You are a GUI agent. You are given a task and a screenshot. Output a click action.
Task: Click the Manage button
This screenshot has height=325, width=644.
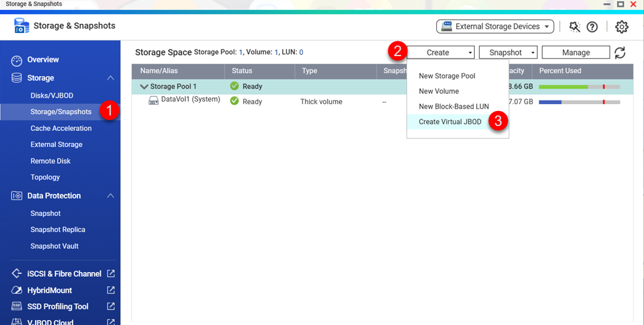(x=575, y=52)
